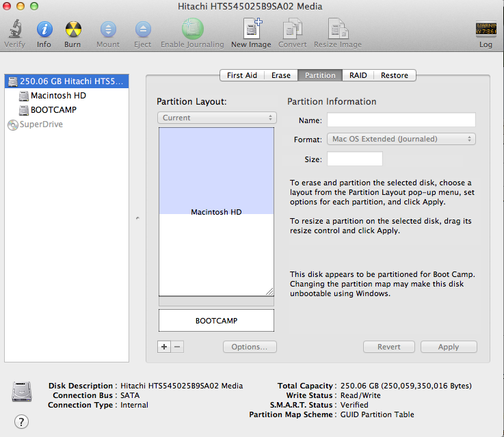This screenshot has width=504, height=437.
Task: Click the partition Size field
Action: tap(355, 159)
